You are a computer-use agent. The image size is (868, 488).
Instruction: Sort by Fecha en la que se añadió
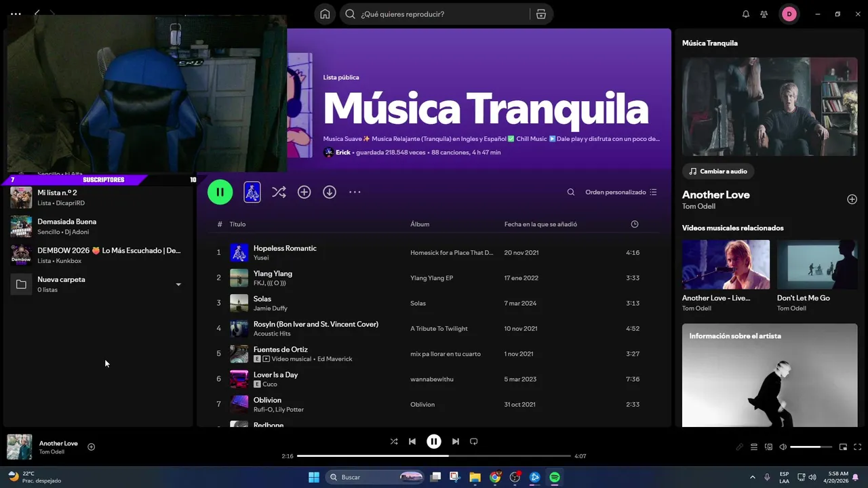[540, 224]
